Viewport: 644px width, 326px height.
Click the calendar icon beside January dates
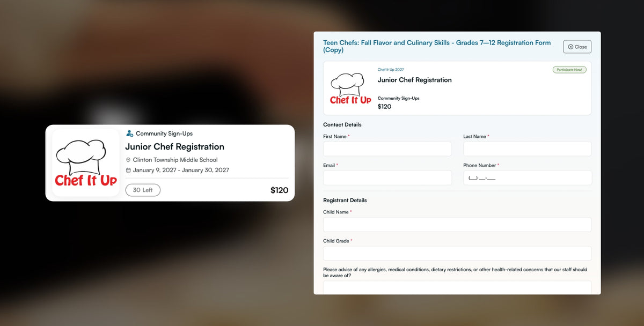tap(128, 170)
